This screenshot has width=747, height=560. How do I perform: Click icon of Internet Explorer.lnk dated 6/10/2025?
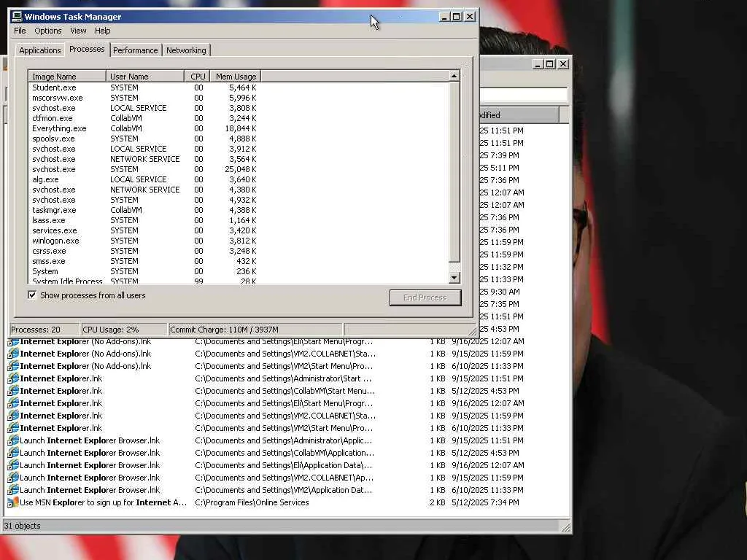pyautogui.click(x=13, y=428)
